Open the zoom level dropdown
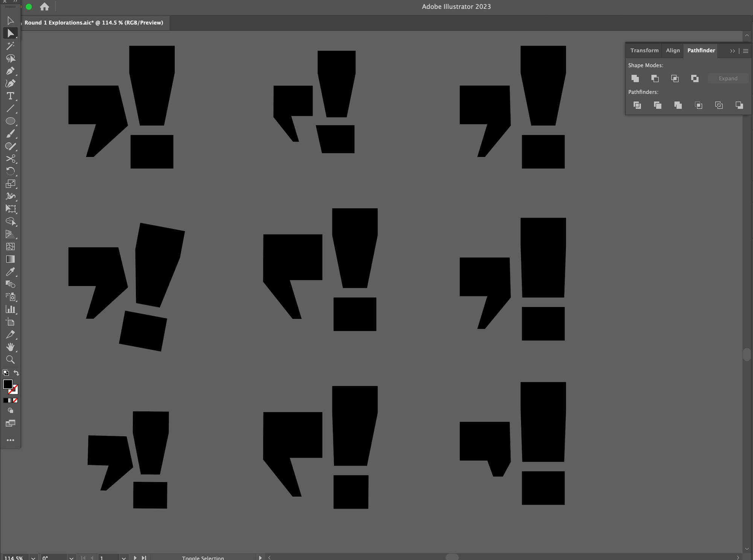Screen dimensions: 753x560 tap(33, 558)
